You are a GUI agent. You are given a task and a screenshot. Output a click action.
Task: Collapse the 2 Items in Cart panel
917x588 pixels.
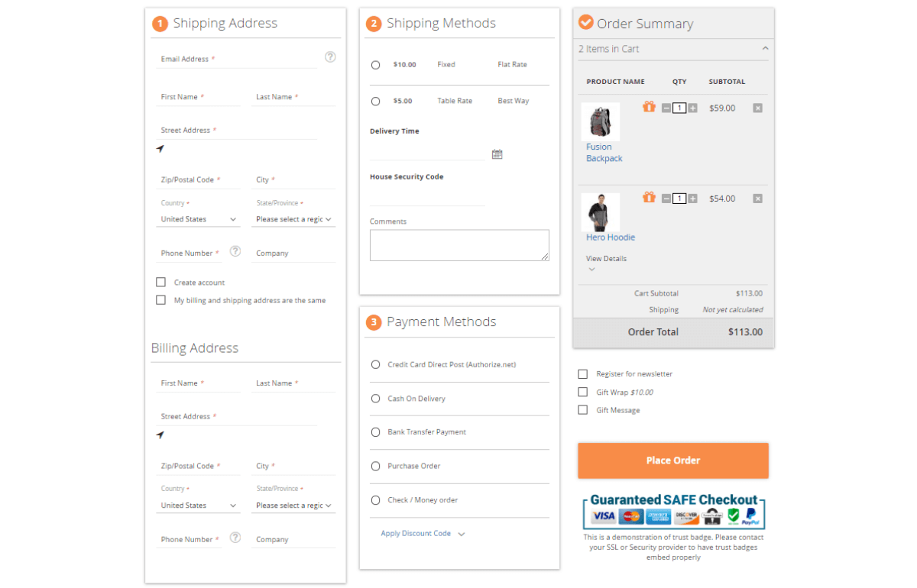pos(764,48)
